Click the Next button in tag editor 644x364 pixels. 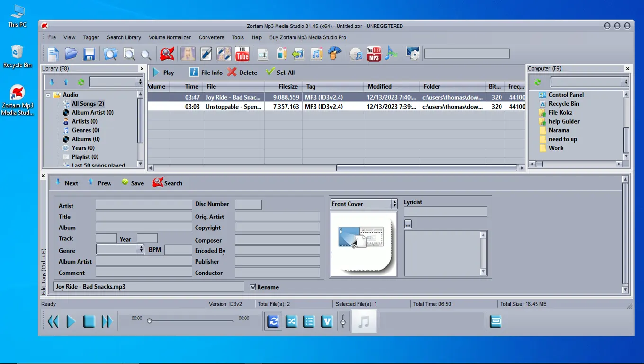67,183
